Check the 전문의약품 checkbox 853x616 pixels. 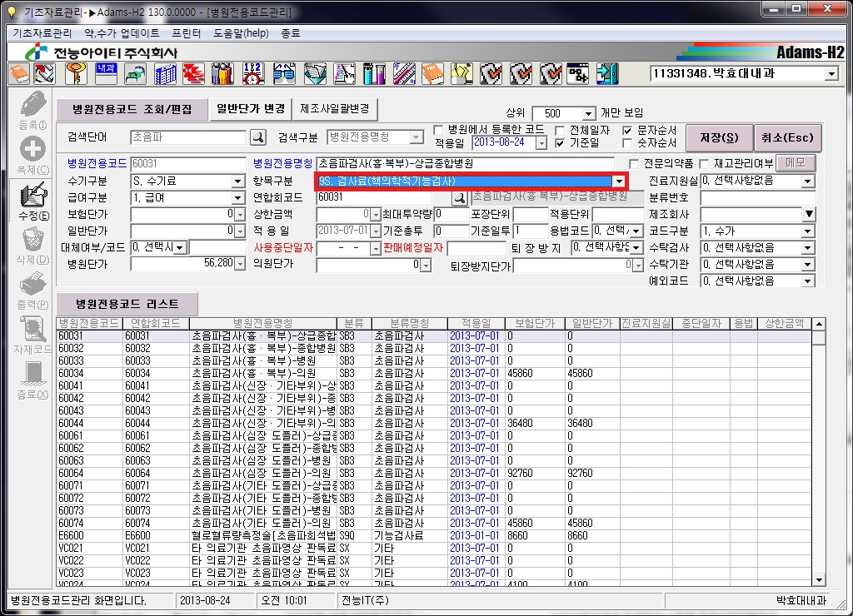(x=635, y=163)
